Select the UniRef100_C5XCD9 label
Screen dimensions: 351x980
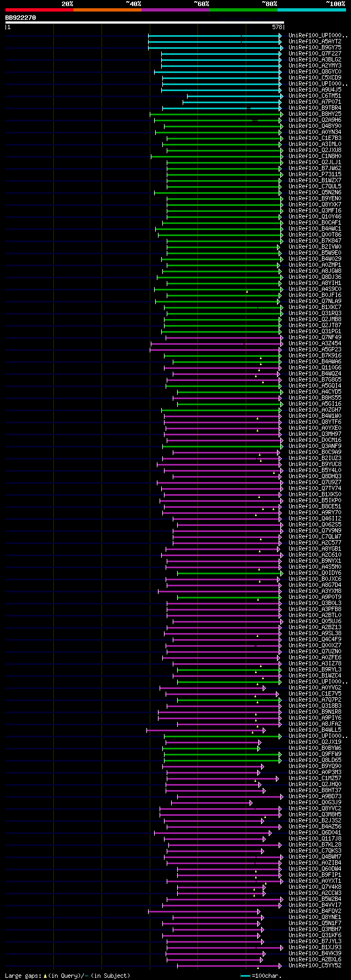(x=315, y=78)
